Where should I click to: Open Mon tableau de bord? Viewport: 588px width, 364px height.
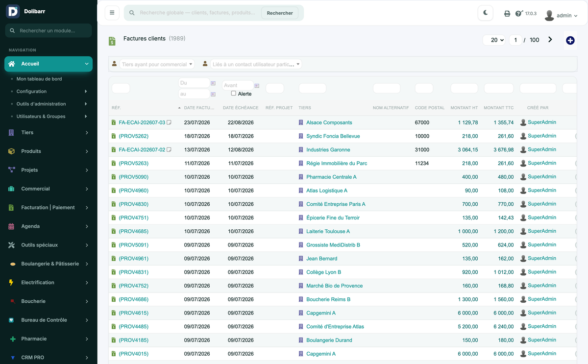point(39,79)
